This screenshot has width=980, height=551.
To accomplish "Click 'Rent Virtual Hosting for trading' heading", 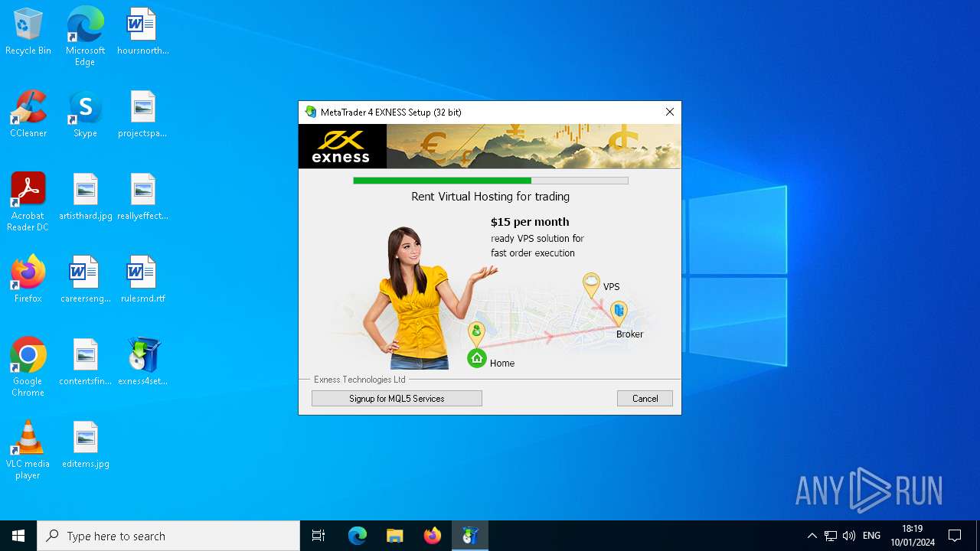I will click(x=491, y=197).
